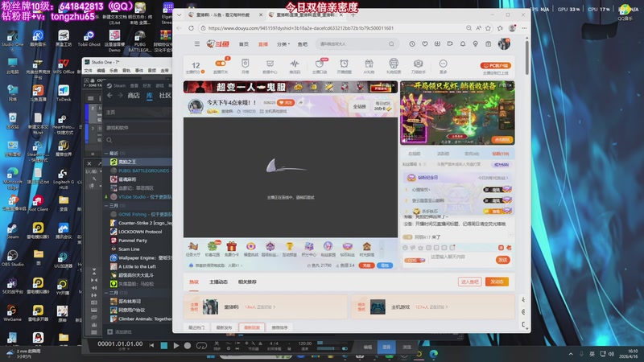This screenshot has height=362, width=644.
Task: Close the game ad banner above the player
Action: [x=393, y=85]
